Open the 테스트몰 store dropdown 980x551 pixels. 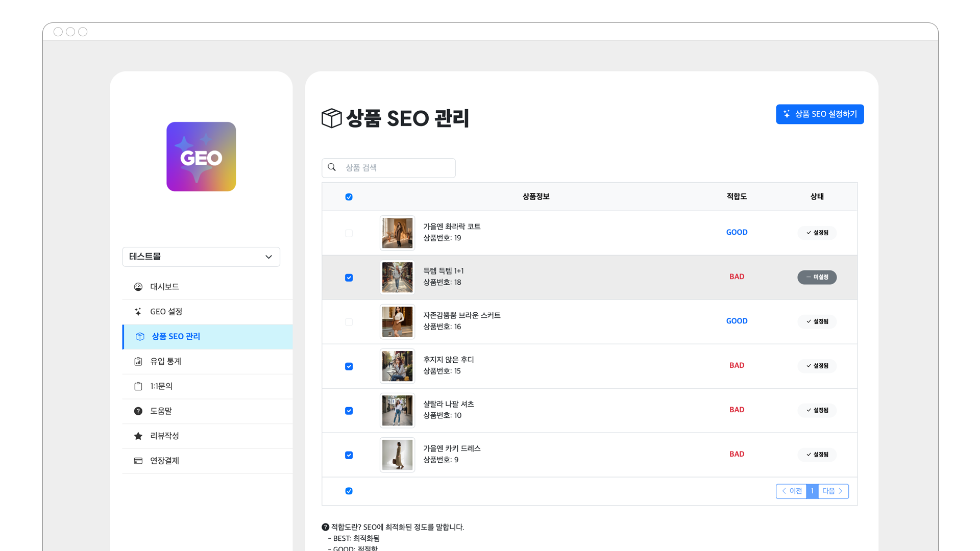(201, 257)
